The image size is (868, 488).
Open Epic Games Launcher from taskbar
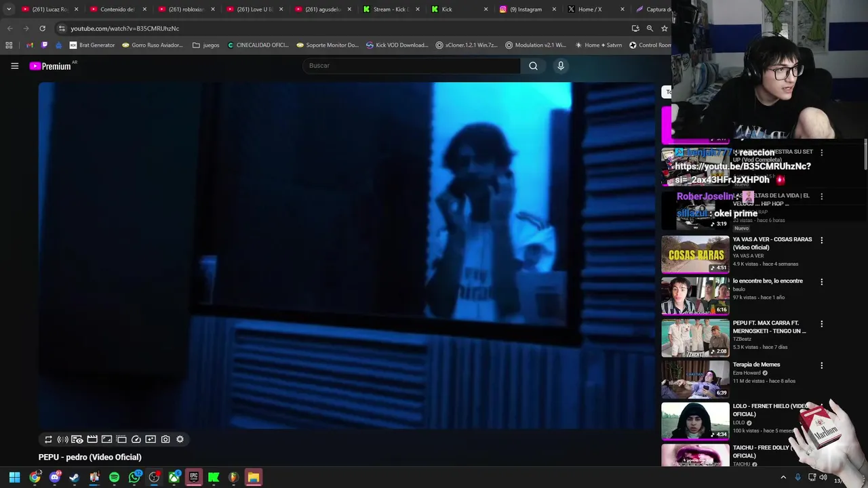tap(194, 477)
